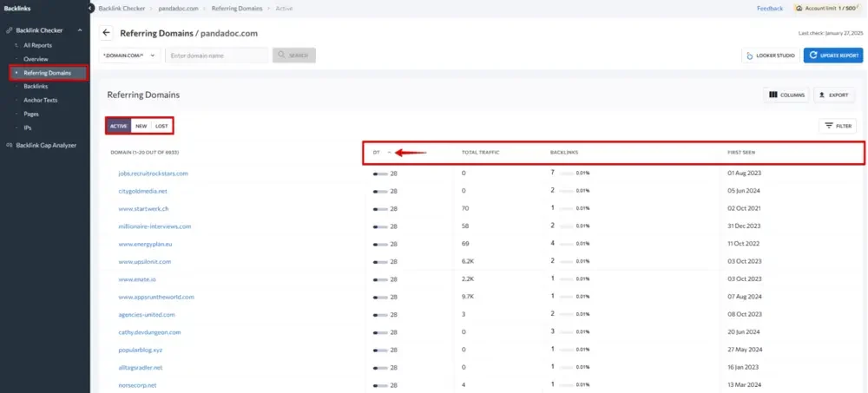Click pandadoc.com breadcrumb
This screenshot has height=393, width=868.
click(178, 9)
